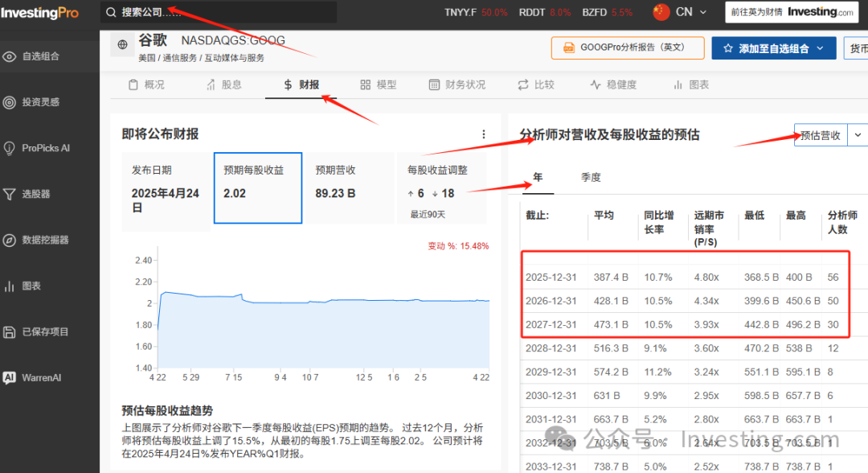Image resolution: width=868 pixels, height=473 pixels.
Task: Select the 每股收益调整 card
Action: coord(442,187)
